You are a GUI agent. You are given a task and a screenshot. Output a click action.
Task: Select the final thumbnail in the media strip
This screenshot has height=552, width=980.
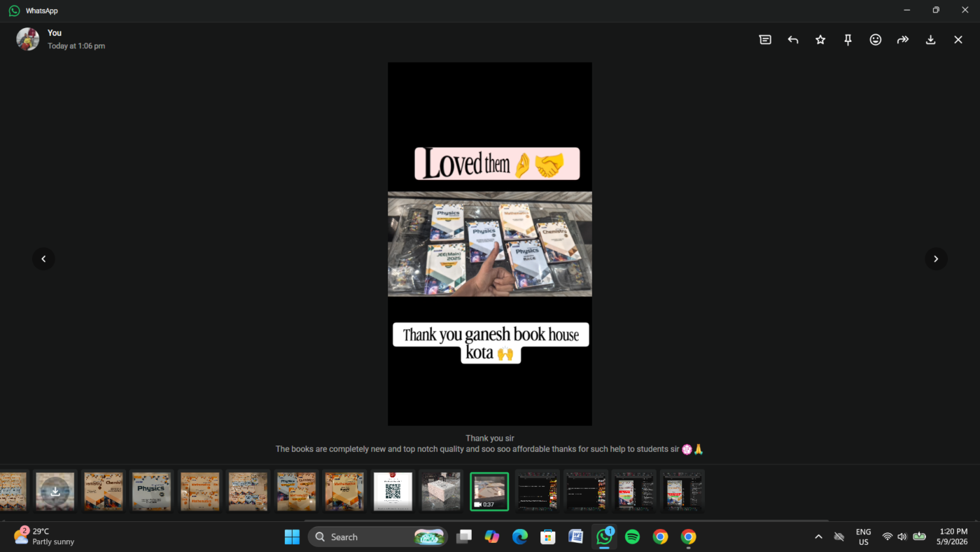[682, 491]
